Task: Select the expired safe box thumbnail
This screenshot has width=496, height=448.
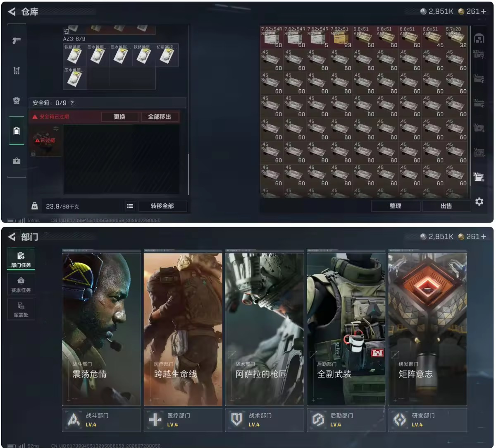Action: click(x=45, y=140)
